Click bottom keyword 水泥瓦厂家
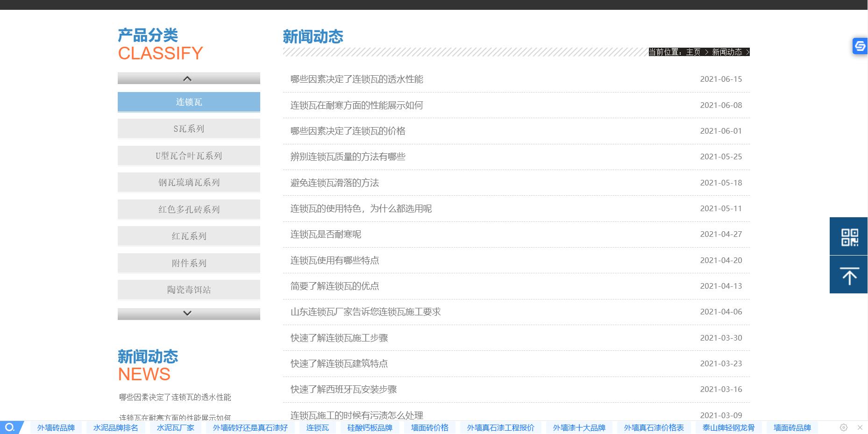This screenshot has width=868, height=434. pyautogui.click(x=176, y=427)
